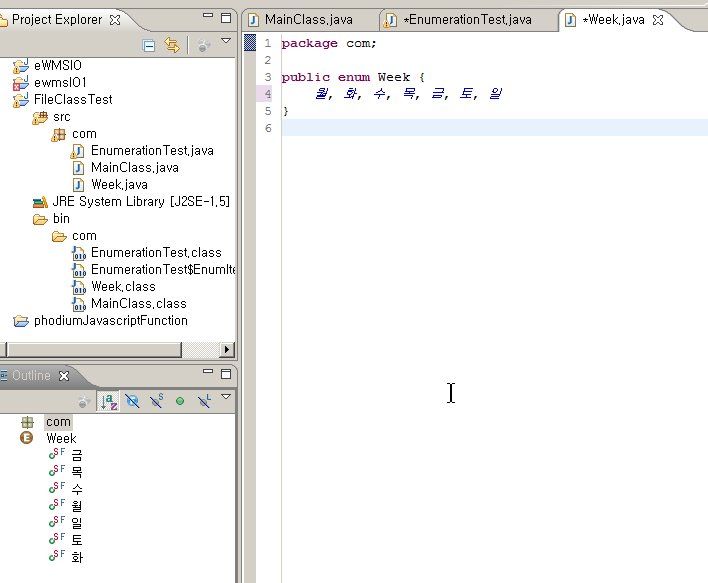Image resolution: width=708 pixels, height=583 pixels.
Task: Click Collapse All in Project Explorer toolbar
Action: [149, 46]
